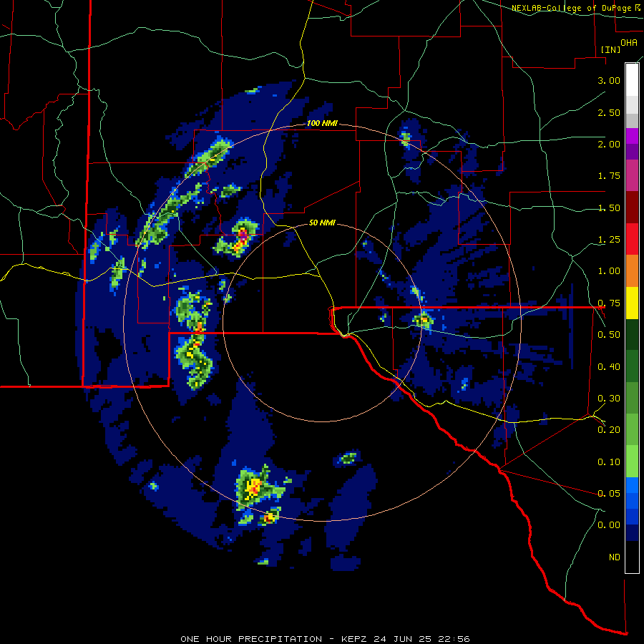The image size is (644, 644).
Task: Click the 0.10 legend value
Action: click(609, 462)
